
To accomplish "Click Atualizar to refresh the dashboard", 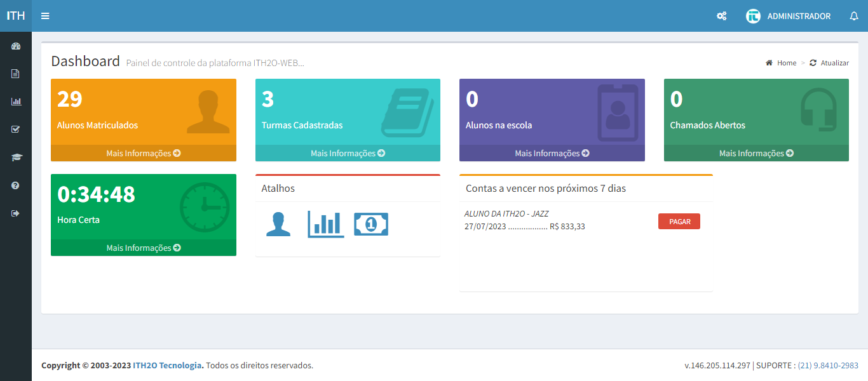I will point(834,62).
